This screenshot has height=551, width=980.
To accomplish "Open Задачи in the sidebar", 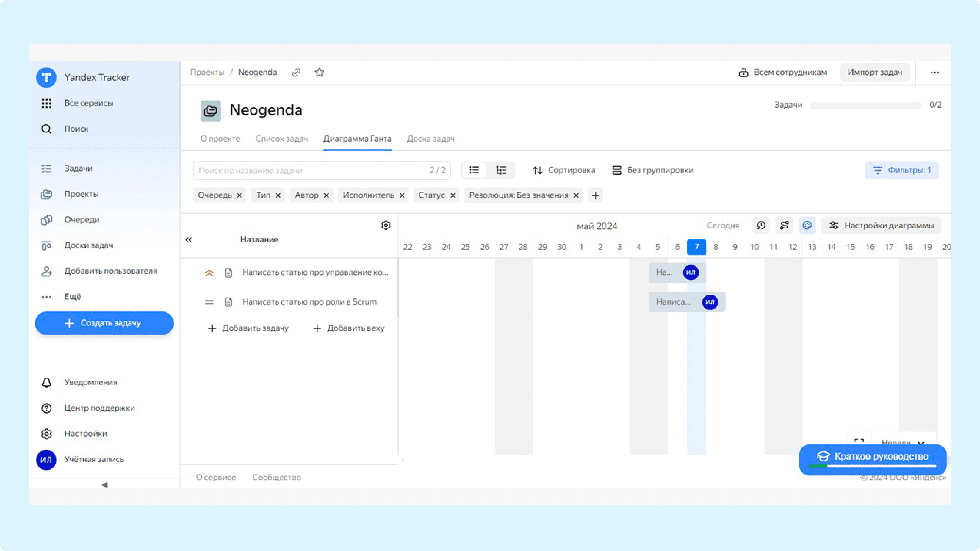I will (x=78, y=168).
